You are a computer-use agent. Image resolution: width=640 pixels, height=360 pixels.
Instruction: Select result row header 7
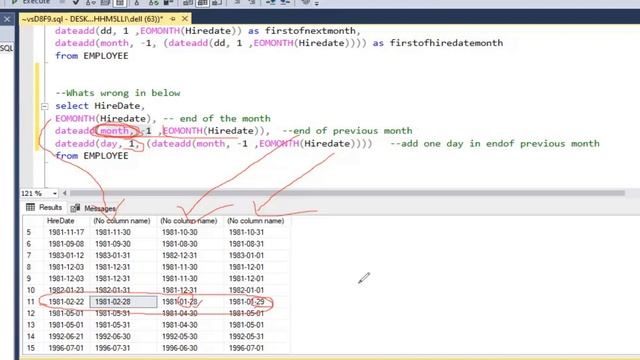29,256
